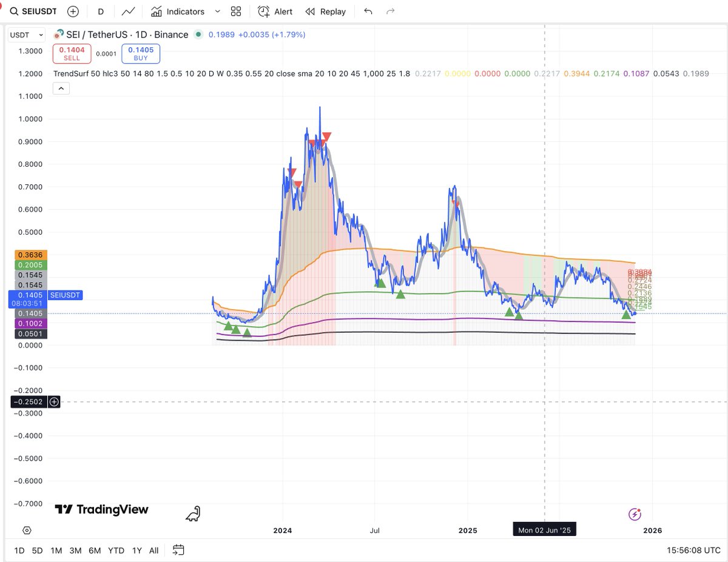Expand the Indicators dropdown chevron
The width and height of the screenshot is (728, 562).
217,11
